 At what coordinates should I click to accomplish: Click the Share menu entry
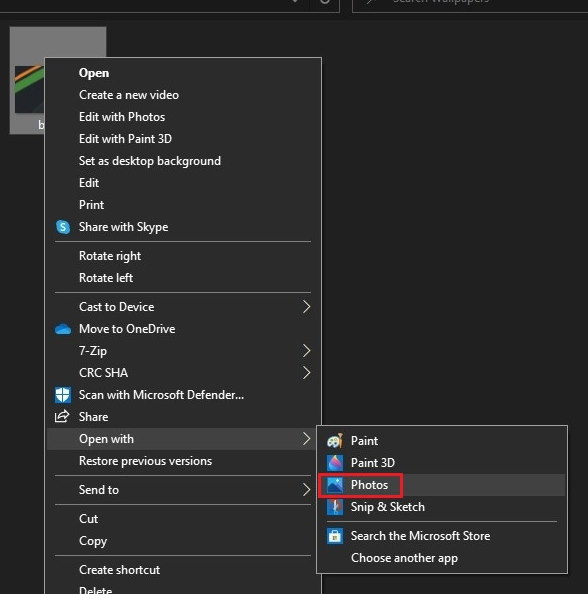click(183, 417)
